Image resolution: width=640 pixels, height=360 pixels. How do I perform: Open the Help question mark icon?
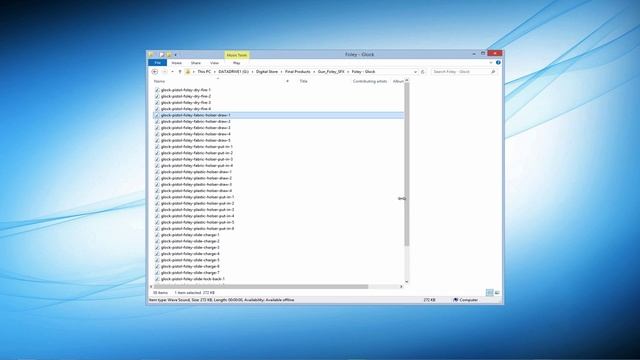(x=498, y=63)
